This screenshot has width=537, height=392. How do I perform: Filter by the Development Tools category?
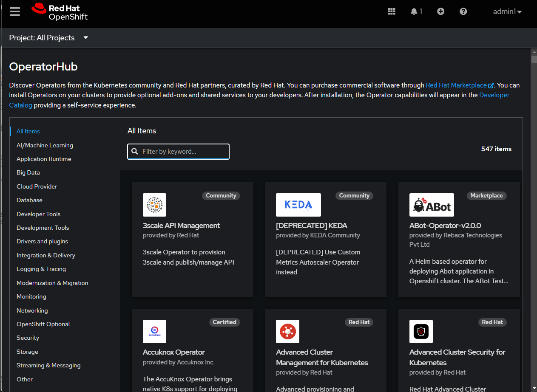click(x=43, y=228)
